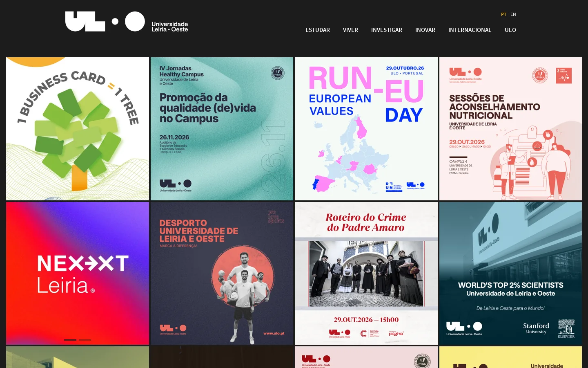Open the IV Jornadas Healthy Campus tile
The height and width of the screenshot is (368, 588).
coord(222,129)
